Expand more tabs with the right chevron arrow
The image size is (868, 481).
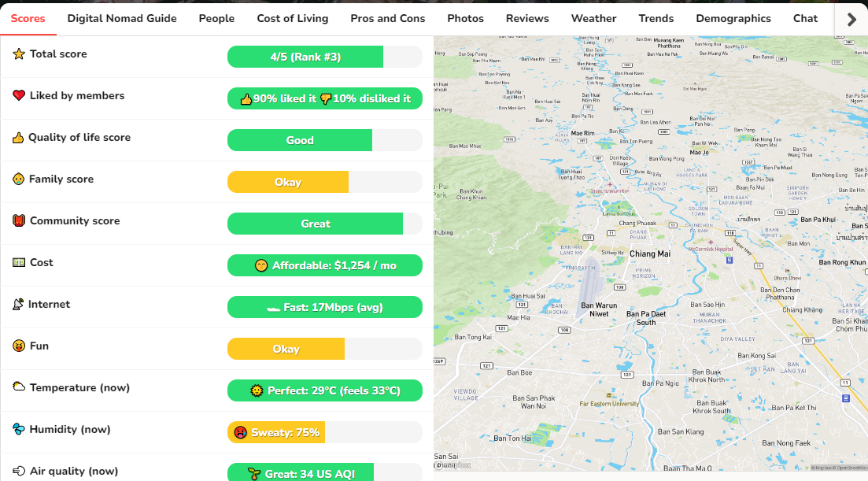[851, 20]
